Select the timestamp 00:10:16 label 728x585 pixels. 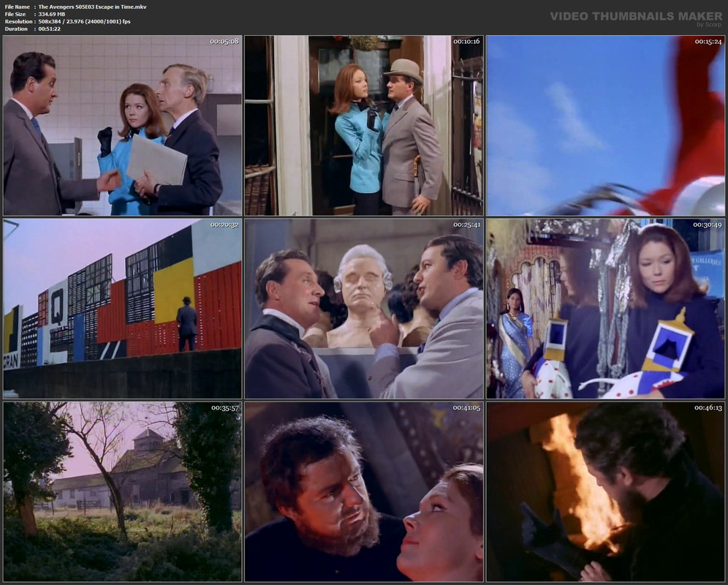pos(466,42)
